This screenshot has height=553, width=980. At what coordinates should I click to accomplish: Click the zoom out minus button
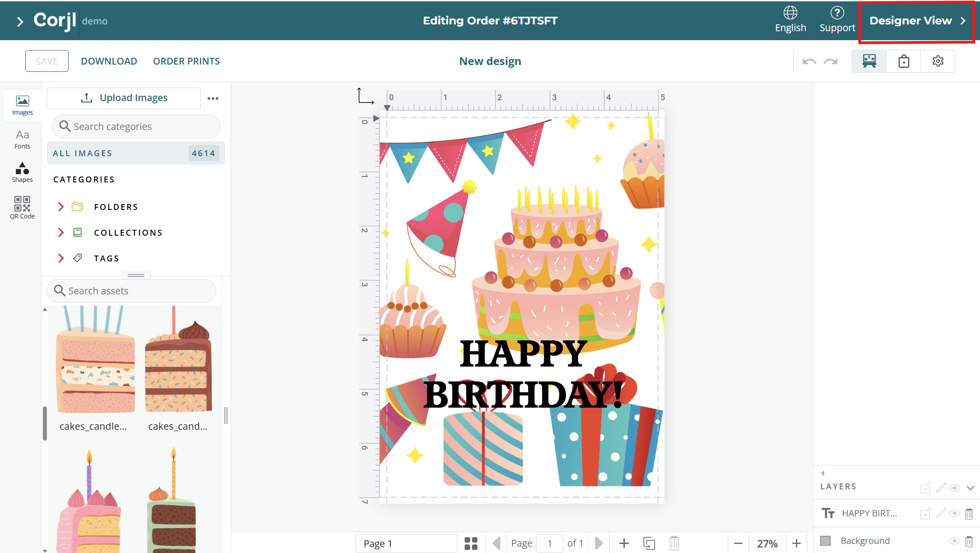coord(738,543)
